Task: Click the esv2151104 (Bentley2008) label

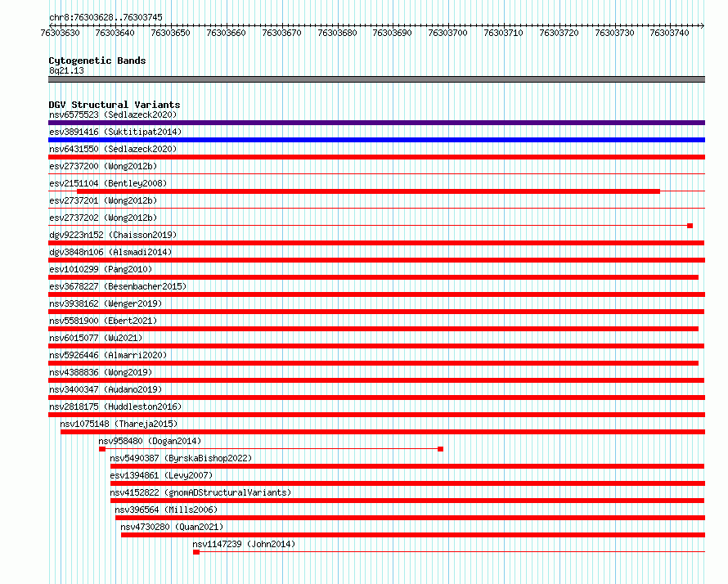Action: click(x=108, y=183)
